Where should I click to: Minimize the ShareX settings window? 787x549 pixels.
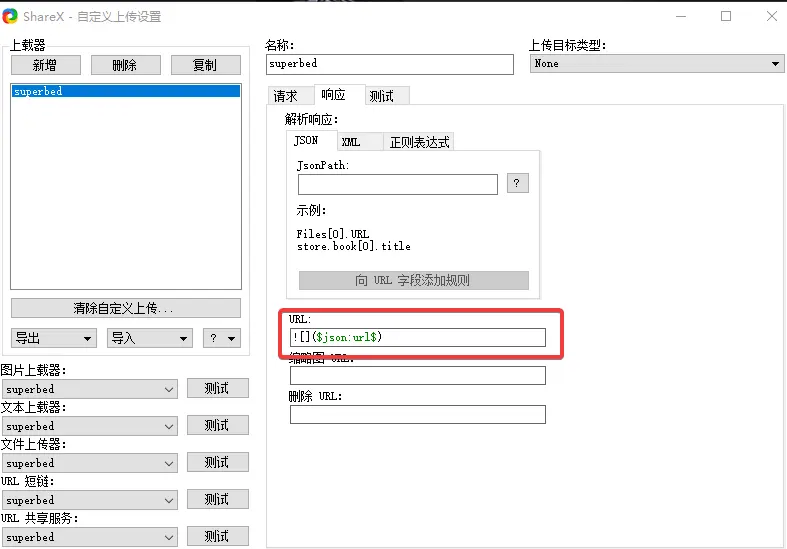[x=681, y=16]
